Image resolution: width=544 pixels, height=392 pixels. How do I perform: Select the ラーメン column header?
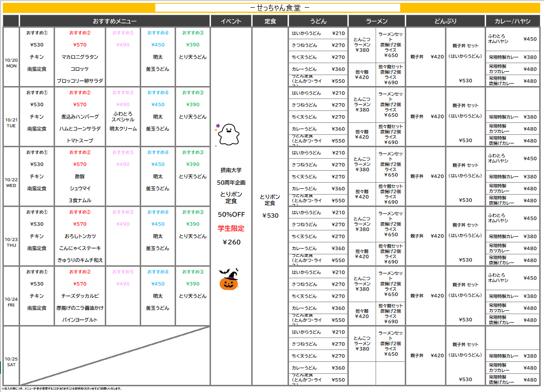pyautogui.click(x=377, y=21)
